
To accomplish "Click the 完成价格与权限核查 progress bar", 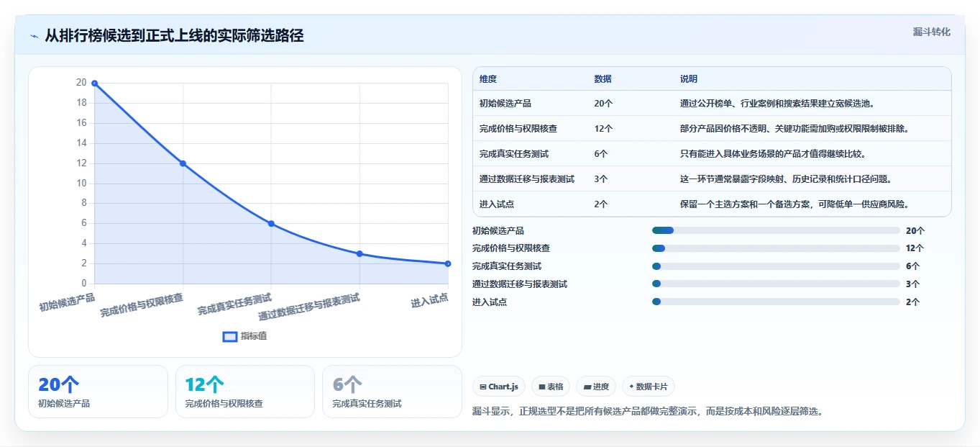I will (x=776, y=248).
